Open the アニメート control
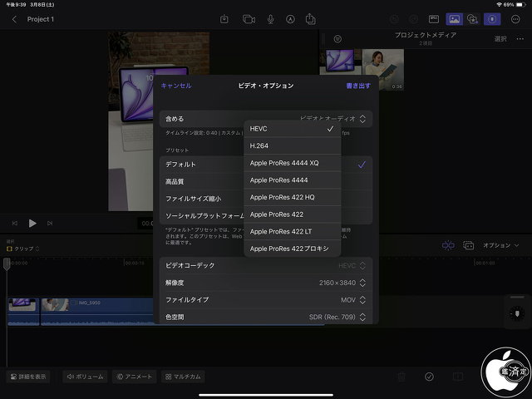The width and height of the screenshot is (532, 399). (134, 377)
